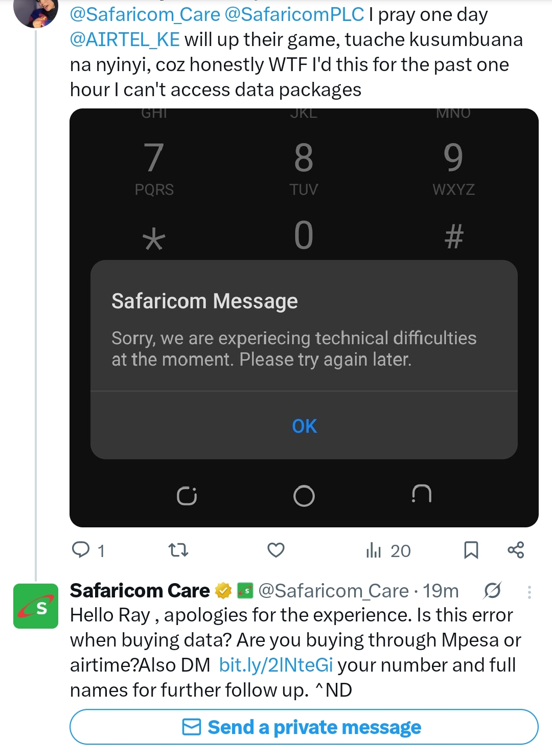Open the envelope icon in the private message button
Viewport: 552px width, 756px height.
[191, 726]
